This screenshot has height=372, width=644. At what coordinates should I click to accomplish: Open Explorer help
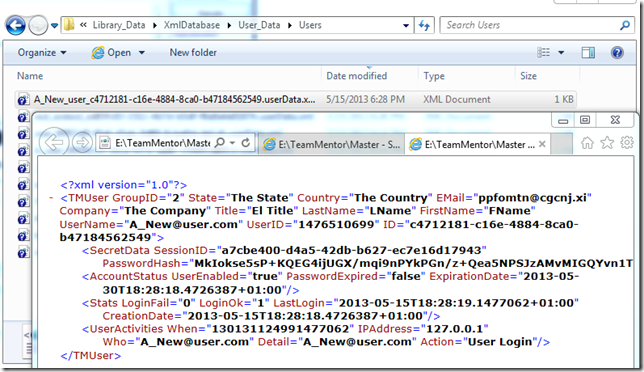tap(617, 53)
